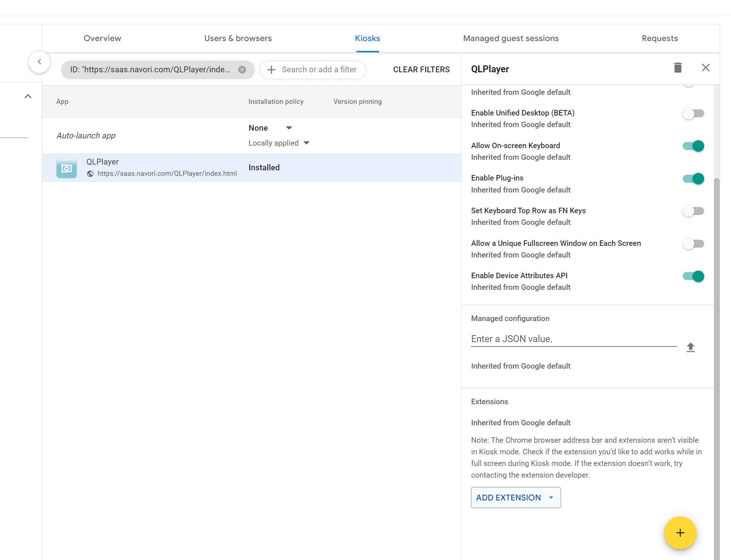The height and width of the screenshot is (560, 731).
Task: Delete QLPlayer using the trash icon
Action: [678, 68]
